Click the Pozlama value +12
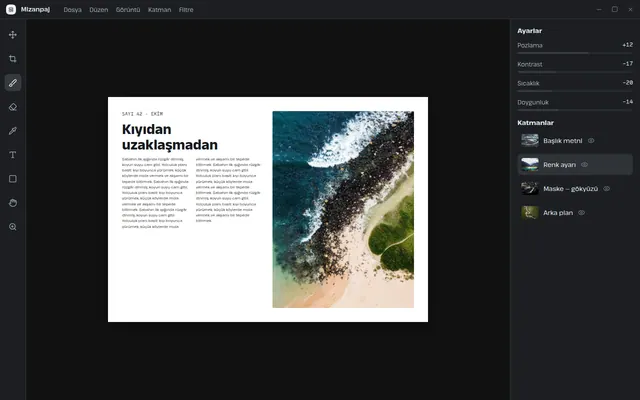 pos(627,45)
